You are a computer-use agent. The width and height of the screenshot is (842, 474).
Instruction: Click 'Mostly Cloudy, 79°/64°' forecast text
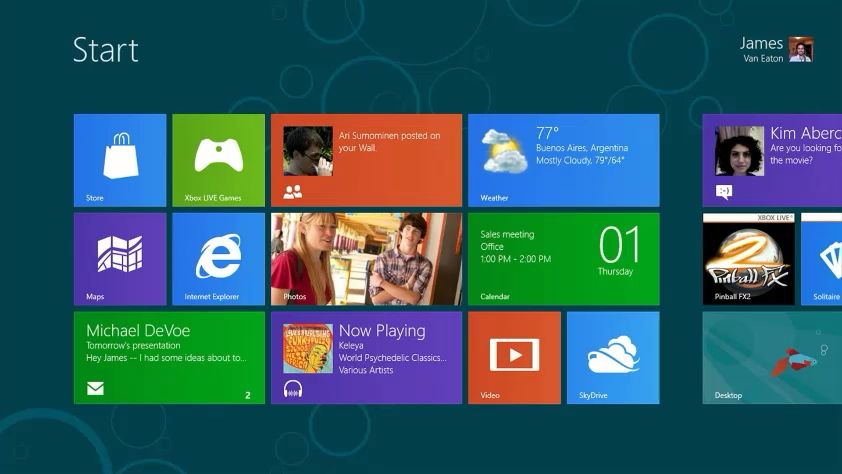click(580, 160)
